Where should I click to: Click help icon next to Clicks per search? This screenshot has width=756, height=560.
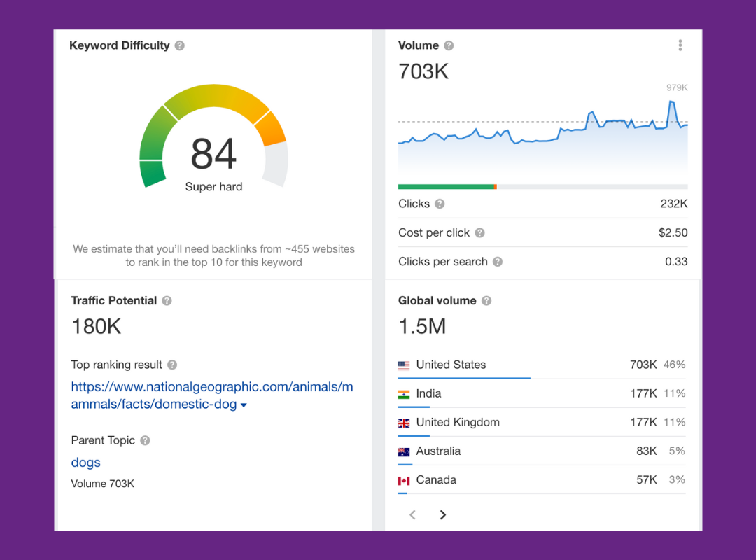coord(498,262)
